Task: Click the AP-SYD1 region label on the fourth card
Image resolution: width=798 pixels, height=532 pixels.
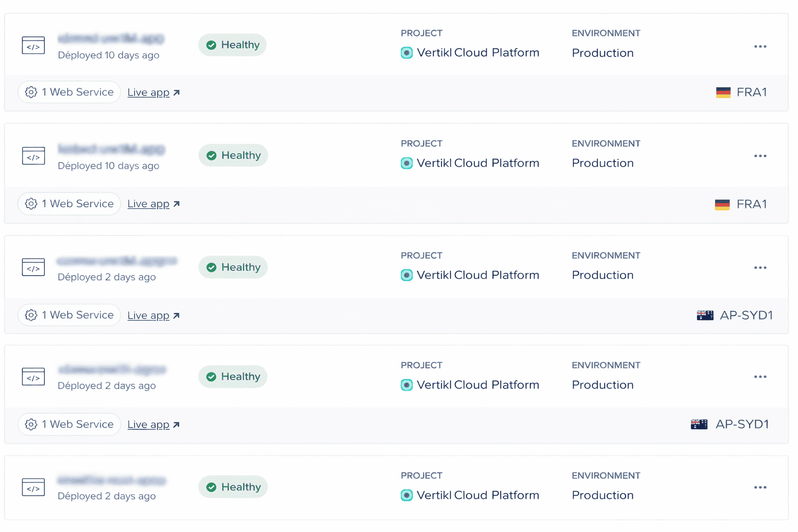Action: click(x=742, y=424)
